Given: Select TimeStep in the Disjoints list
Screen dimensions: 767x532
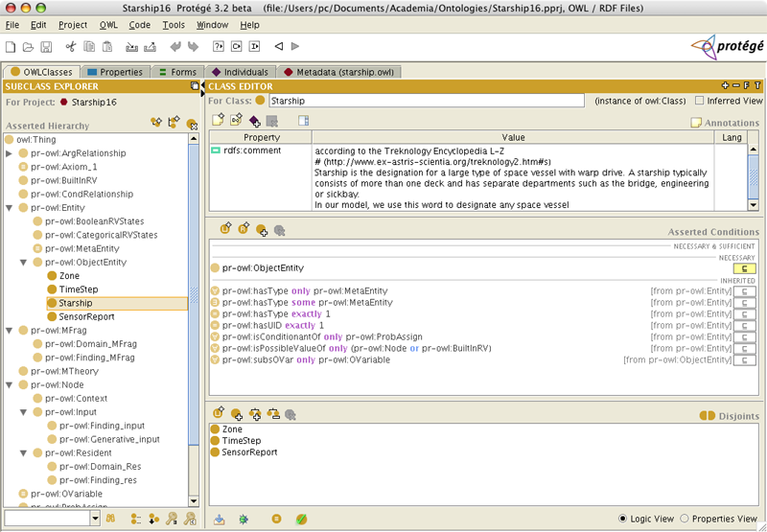Looking at the screenshot, I should [x=240, y=440].
